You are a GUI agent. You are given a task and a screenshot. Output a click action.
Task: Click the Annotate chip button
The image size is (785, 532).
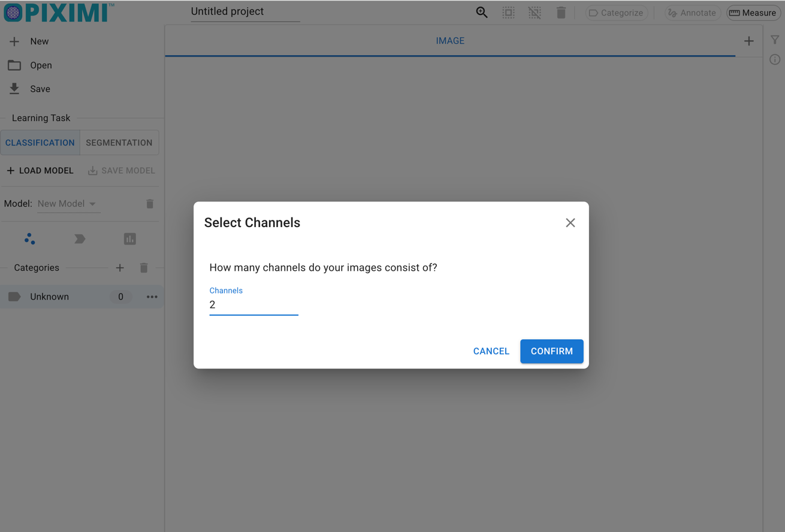click(692, 13)
